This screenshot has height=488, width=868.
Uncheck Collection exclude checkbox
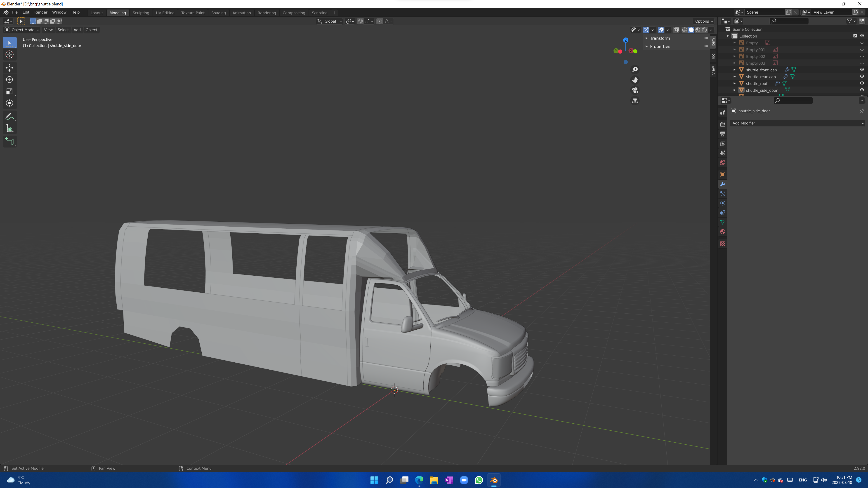pyautogui.click(x=855, y=36)
